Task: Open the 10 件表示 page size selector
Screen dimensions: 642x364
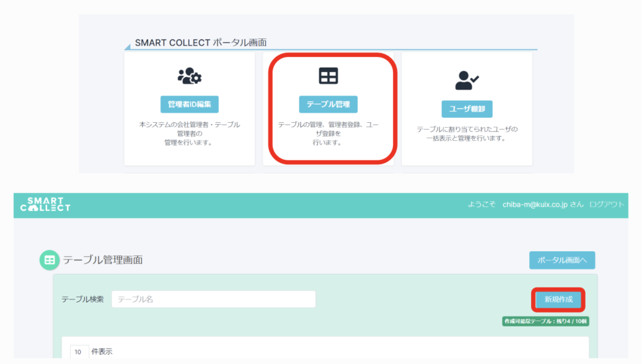Action: (x=79, y=351)
